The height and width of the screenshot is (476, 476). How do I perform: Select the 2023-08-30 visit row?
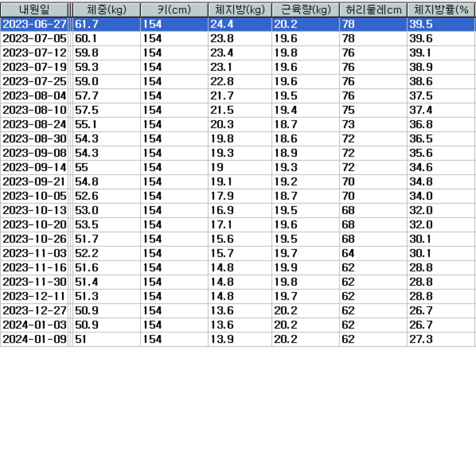pos(238,139)
